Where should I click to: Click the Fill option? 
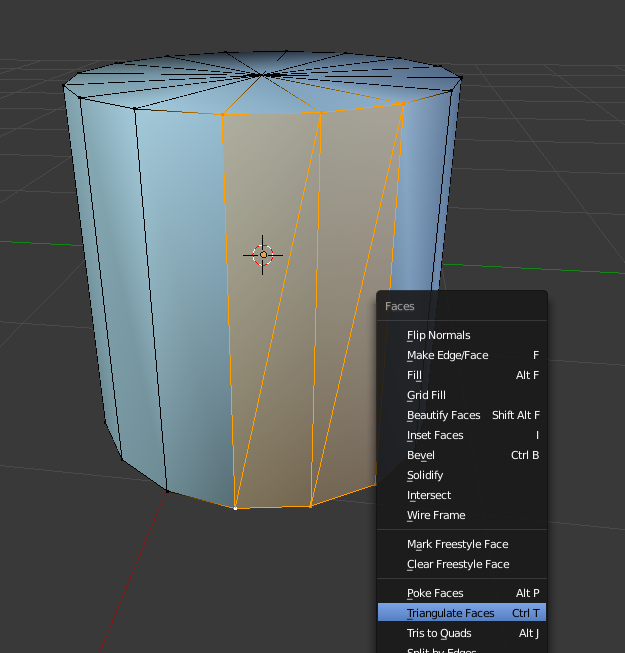(x=414, y=375)
